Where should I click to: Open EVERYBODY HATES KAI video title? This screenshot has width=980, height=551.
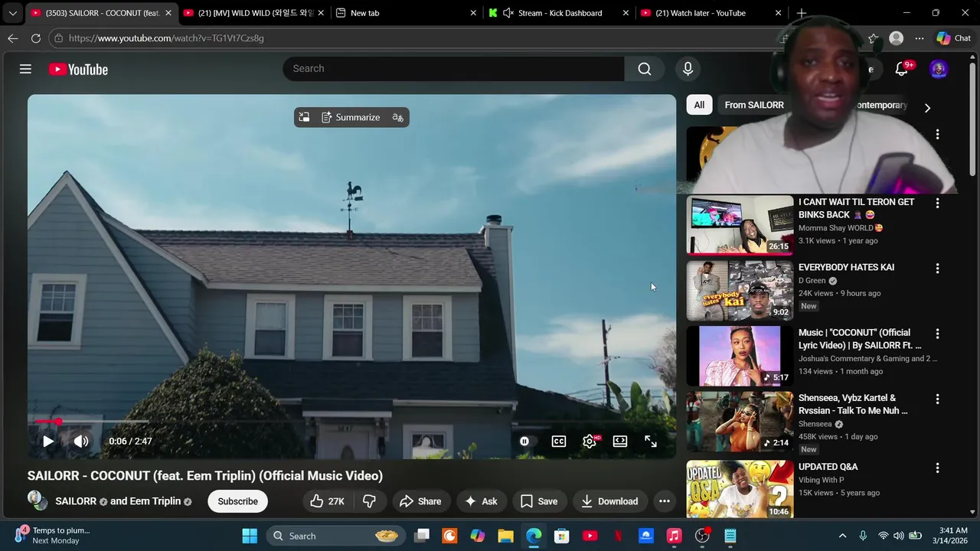pyautogui.click(x=846, y=267)
